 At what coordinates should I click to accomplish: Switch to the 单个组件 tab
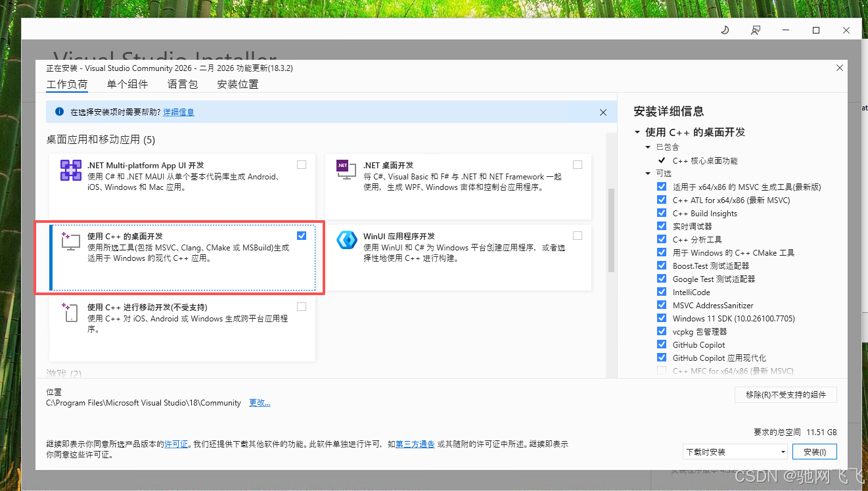pyautogui.click(x=127, y=84)
